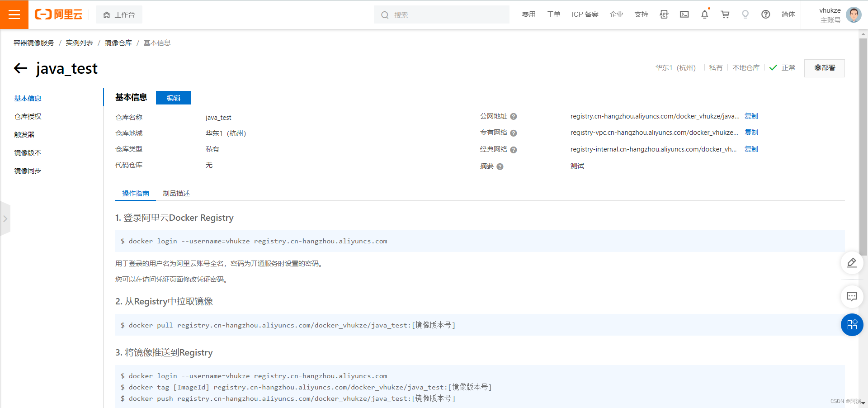Go to 实例列表 breadcrumb
The width and height of the screenshot is (868, 408).
point(80,43)
